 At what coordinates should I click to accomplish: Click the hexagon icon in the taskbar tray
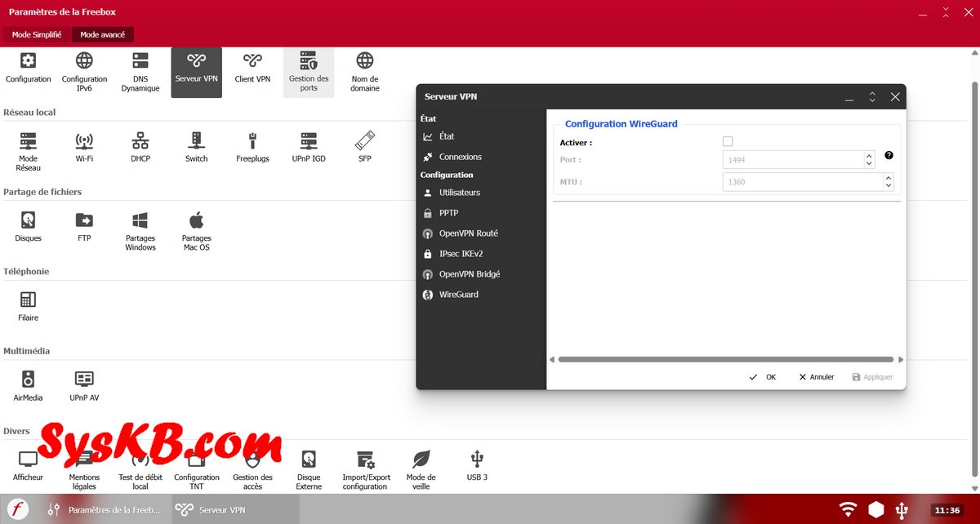[x=876, y=510]
